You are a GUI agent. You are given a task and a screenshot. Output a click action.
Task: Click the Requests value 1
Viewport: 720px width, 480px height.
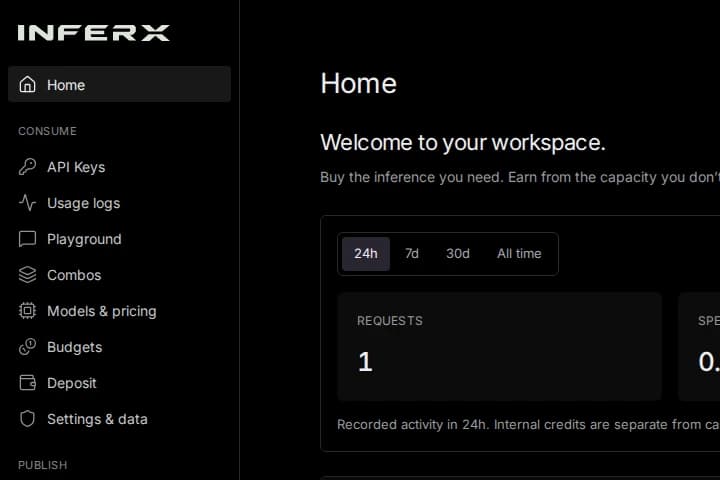tap(365, 361)
